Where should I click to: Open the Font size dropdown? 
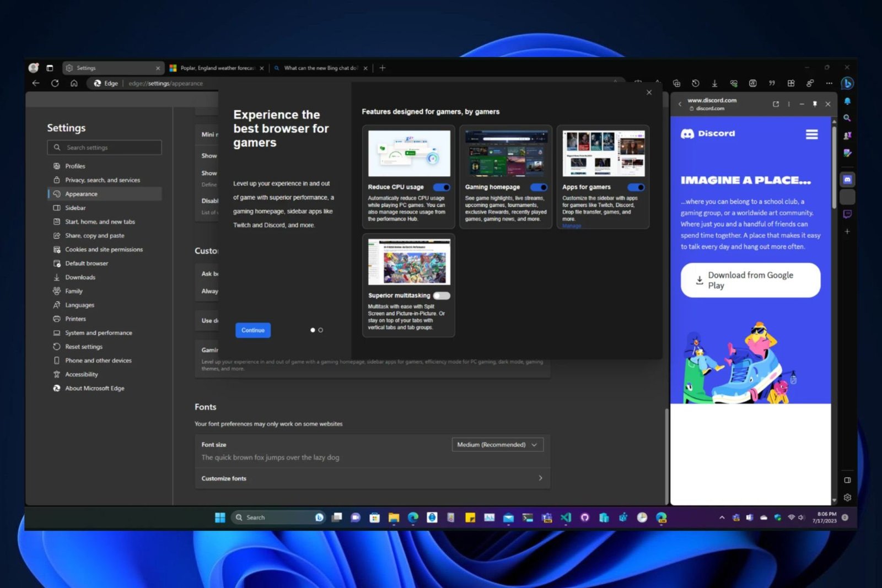(x=498, y=445)
